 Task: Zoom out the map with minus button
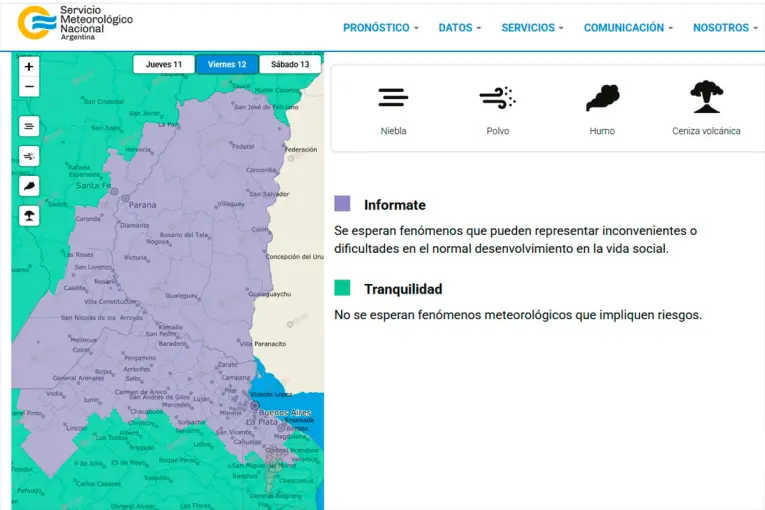pos(29,87)
